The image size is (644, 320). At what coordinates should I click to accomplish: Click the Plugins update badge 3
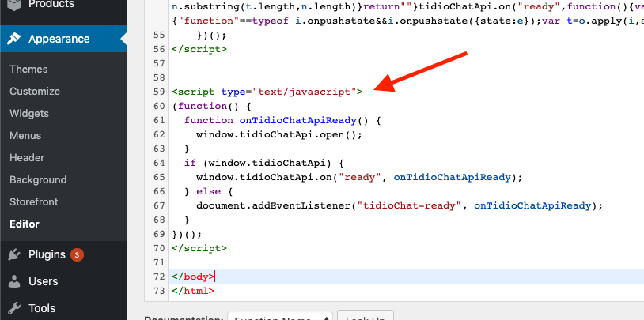point(77,254)
